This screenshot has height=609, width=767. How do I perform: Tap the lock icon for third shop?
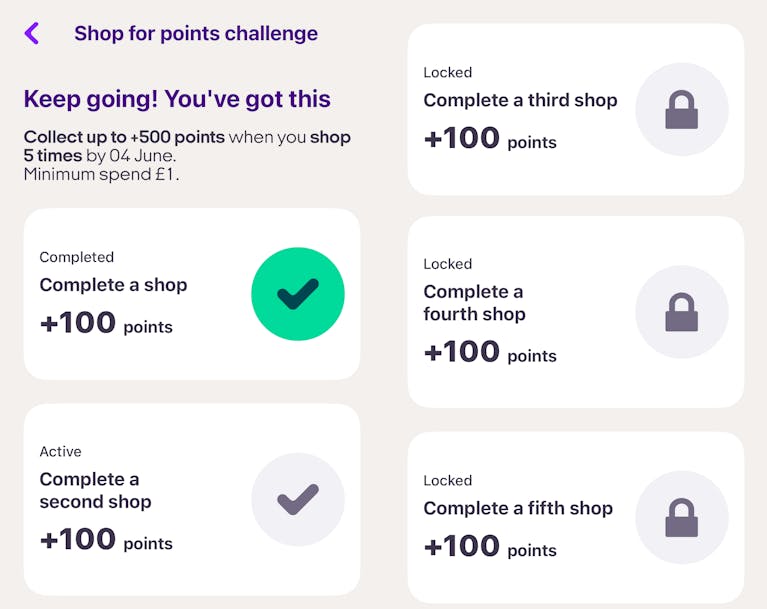coord(682,110)
